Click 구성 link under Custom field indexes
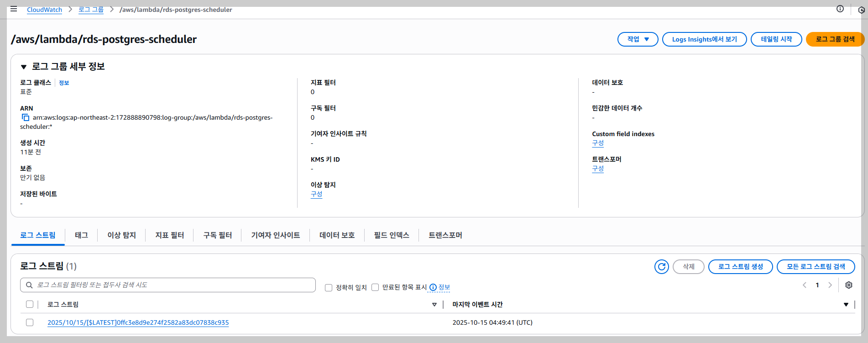 [598, 143]
